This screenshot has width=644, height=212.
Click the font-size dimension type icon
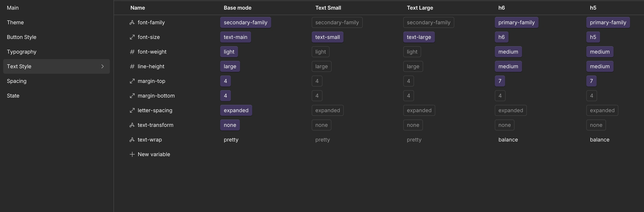coord(132,37)
